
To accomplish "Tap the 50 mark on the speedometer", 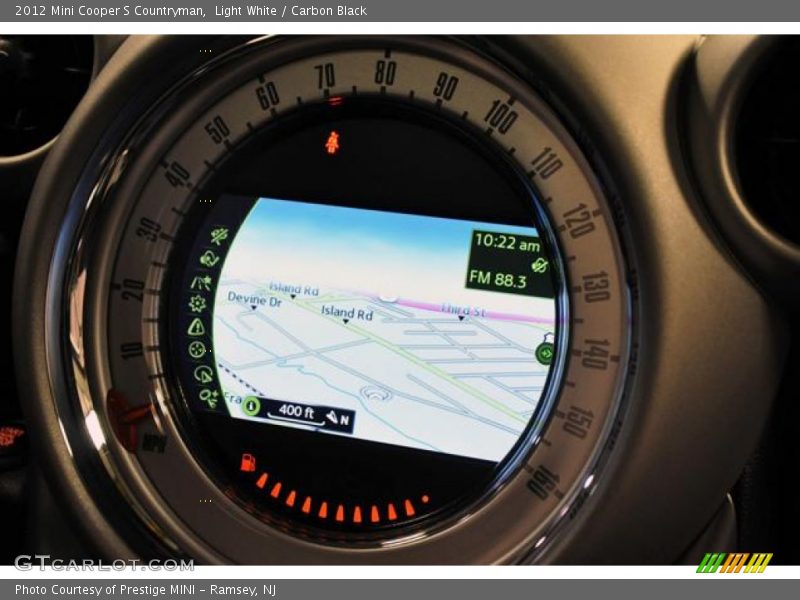I will pyautogui.click(x=217, y=130).
